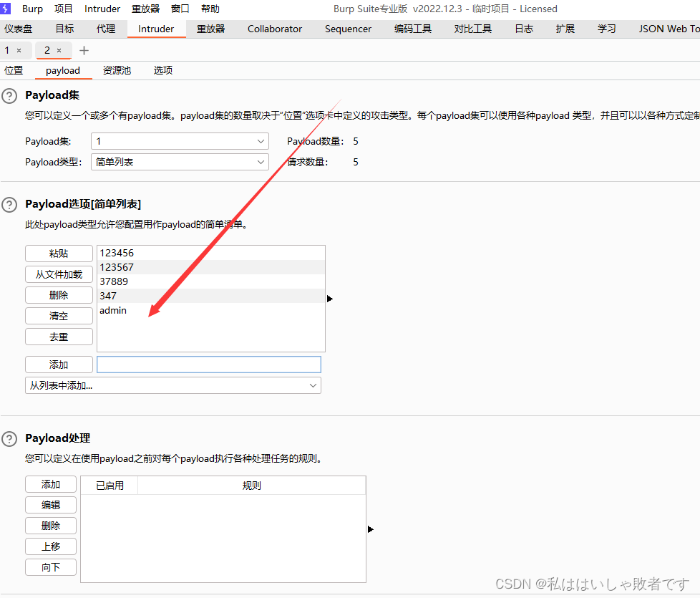Click the 从文件加载 button
700x598 pixels.
pyautogui.click(x=59, y=274)
